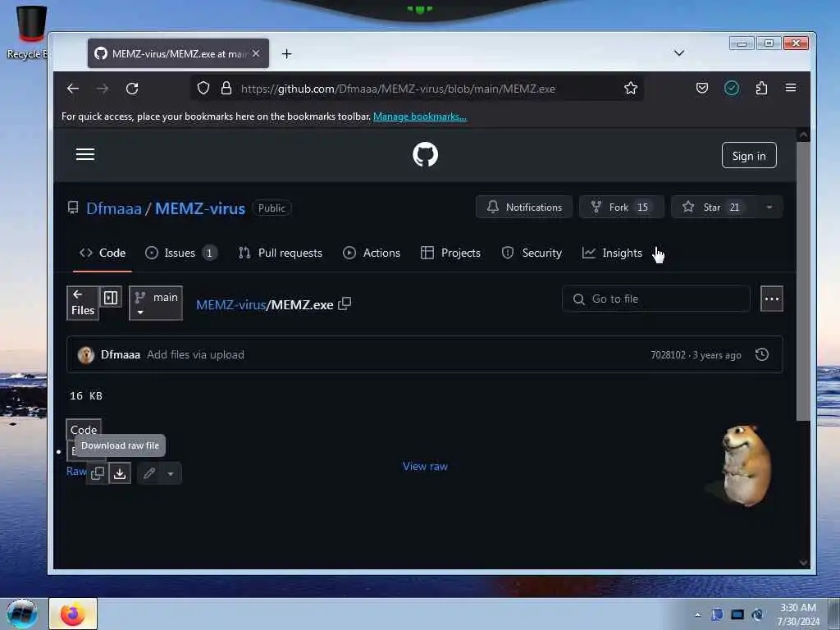Click the Firefox address bar URL
840x630 pixels.
point(398,89)
